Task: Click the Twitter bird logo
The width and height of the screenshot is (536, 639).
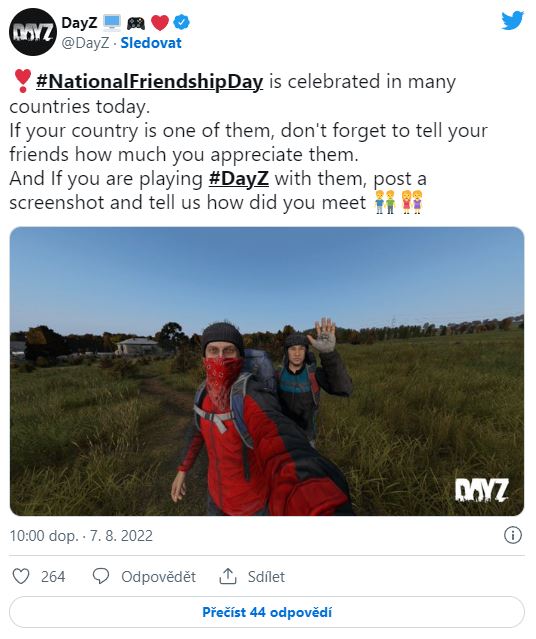Action: (513, 20)
